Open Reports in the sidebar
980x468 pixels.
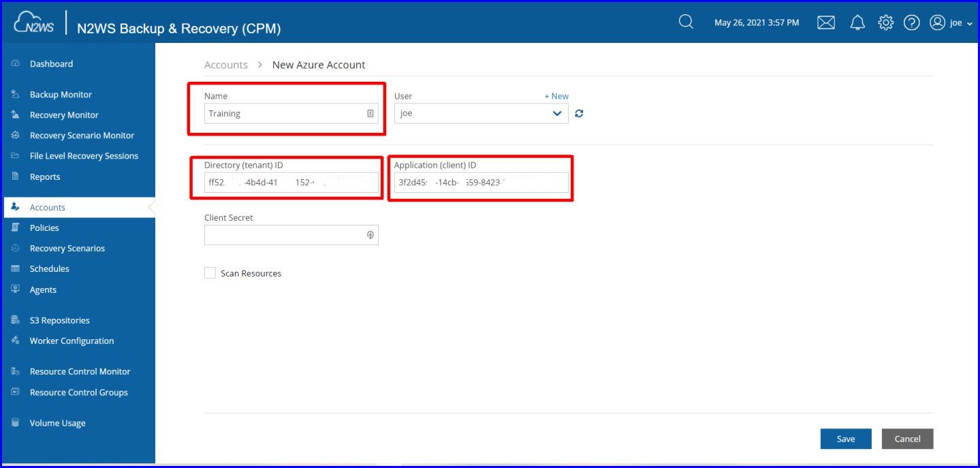[45, 176]
